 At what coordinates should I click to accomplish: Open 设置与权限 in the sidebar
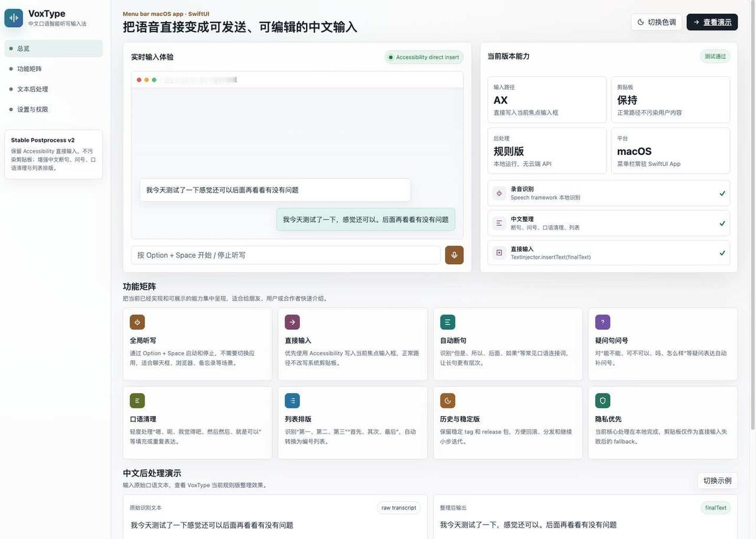[54, 109]
